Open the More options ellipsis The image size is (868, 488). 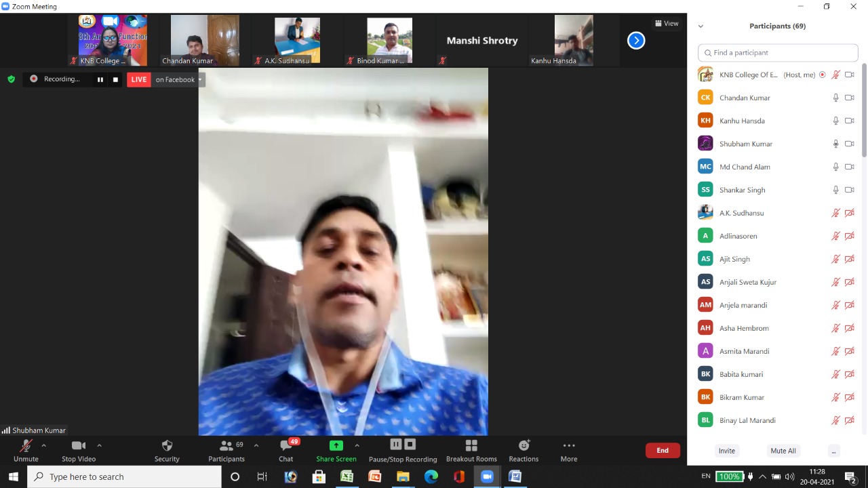coord(569,445)
